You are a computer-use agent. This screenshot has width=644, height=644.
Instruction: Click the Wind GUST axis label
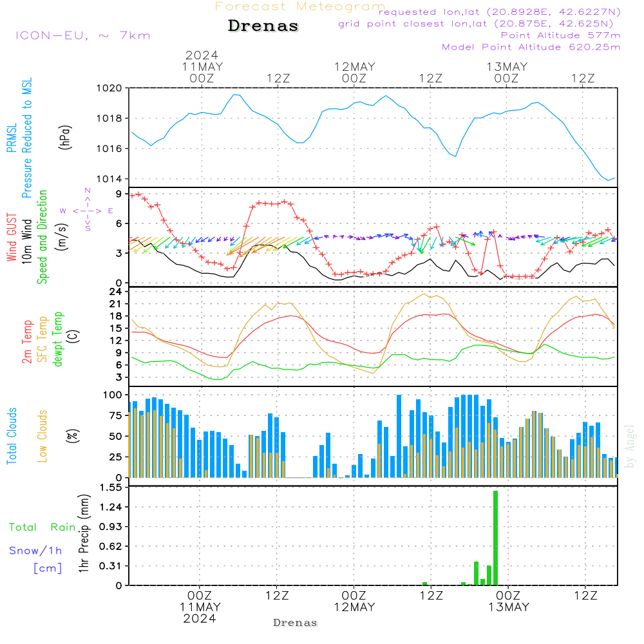click(x=12, y=238)
